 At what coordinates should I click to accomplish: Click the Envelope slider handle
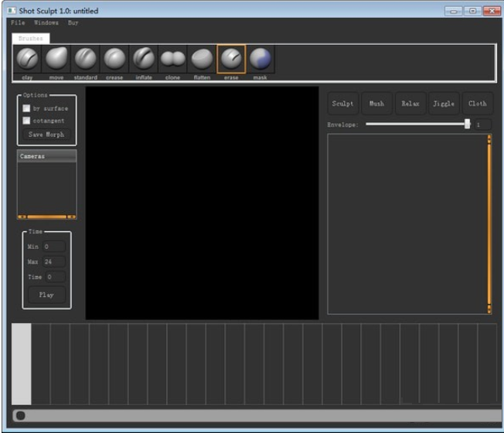[467, 124]
